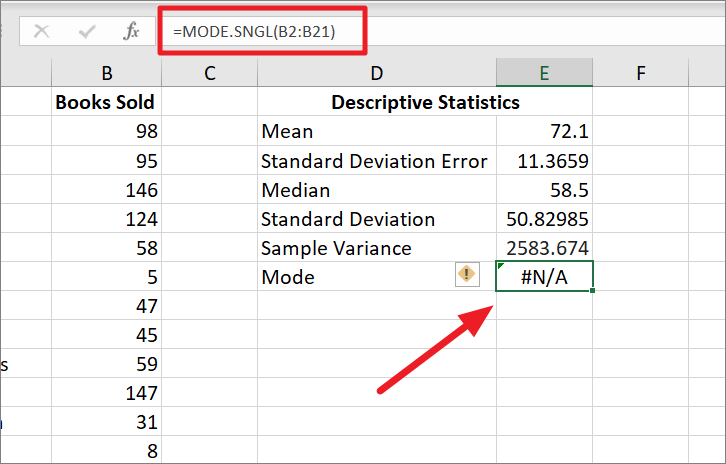Select the cell containing 95
726x464 pixels.
(106, 161)
